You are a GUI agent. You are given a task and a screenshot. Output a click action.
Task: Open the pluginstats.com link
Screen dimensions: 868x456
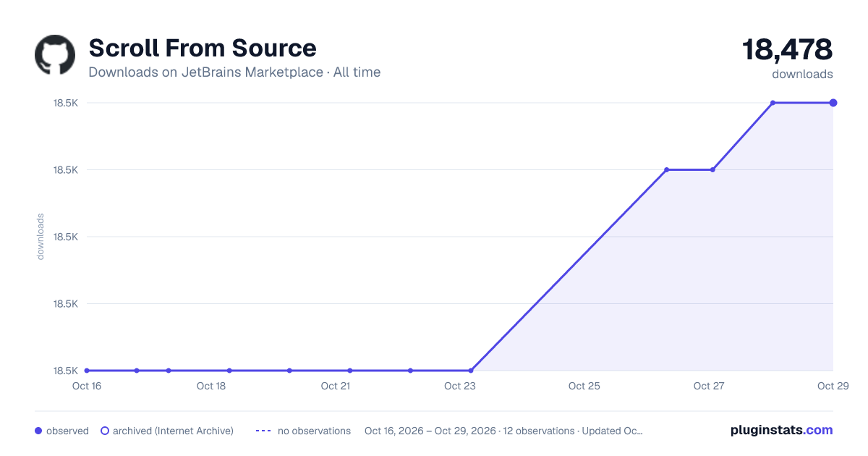pos(782,430)
